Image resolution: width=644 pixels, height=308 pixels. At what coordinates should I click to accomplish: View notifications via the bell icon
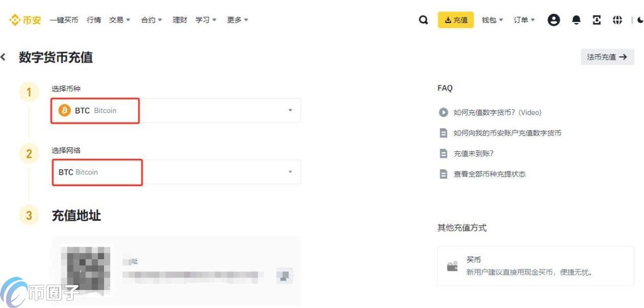(x=576, y=20)
